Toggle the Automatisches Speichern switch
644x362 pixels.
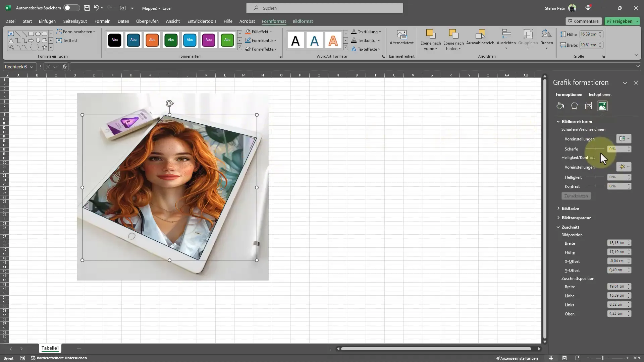click(x=72, y=8)
